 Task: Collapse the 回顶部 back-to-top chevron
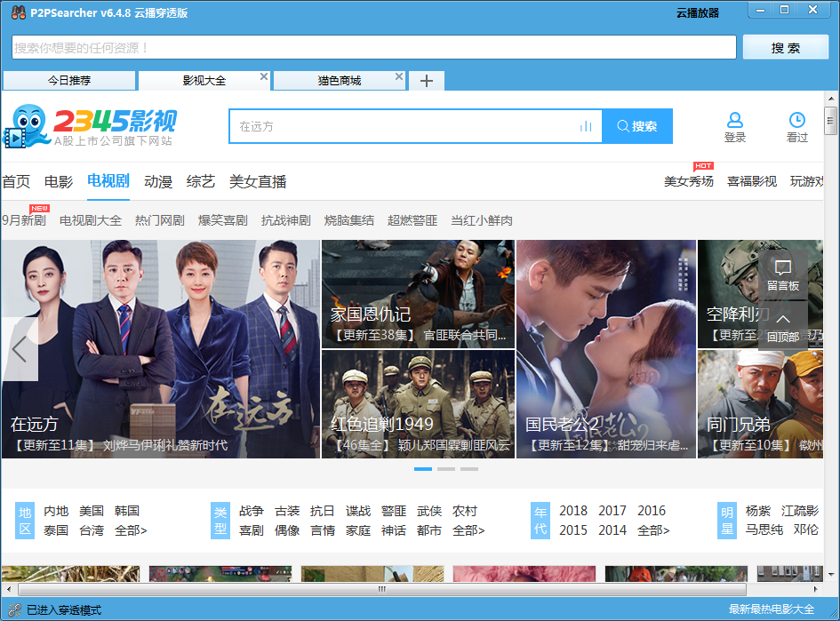tap(783, 318)
